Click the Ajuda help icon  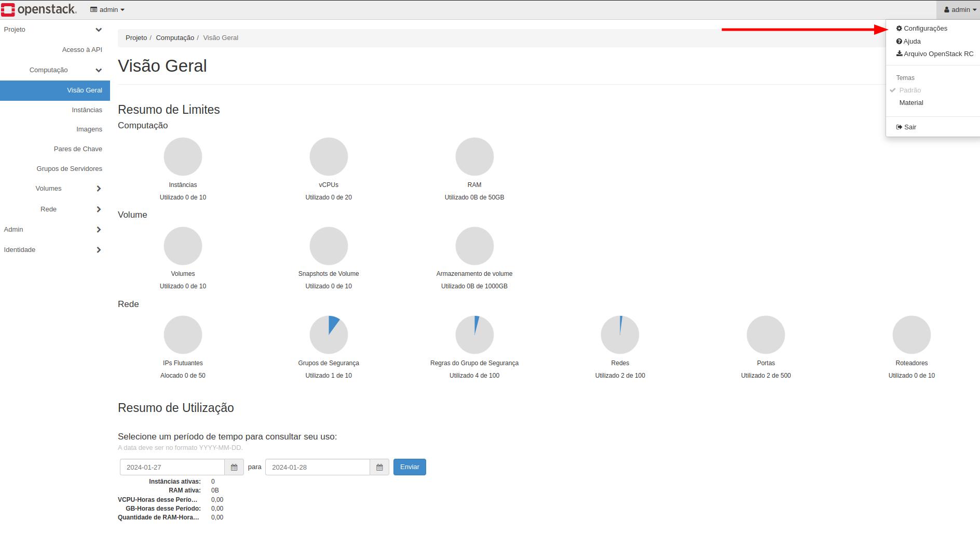(x=900, y=41)
